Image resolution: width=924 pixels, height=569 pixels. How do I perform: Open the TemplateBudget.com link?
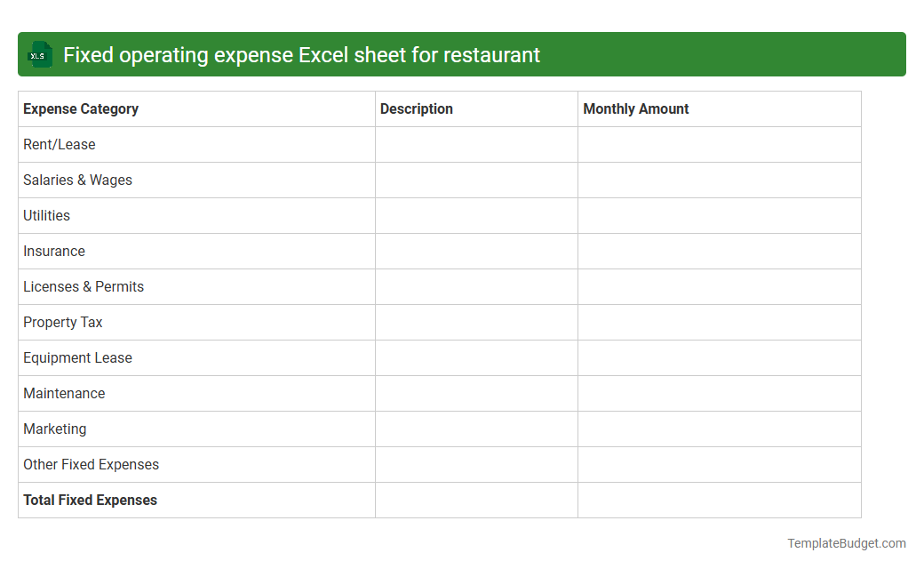tap(846, 541)
